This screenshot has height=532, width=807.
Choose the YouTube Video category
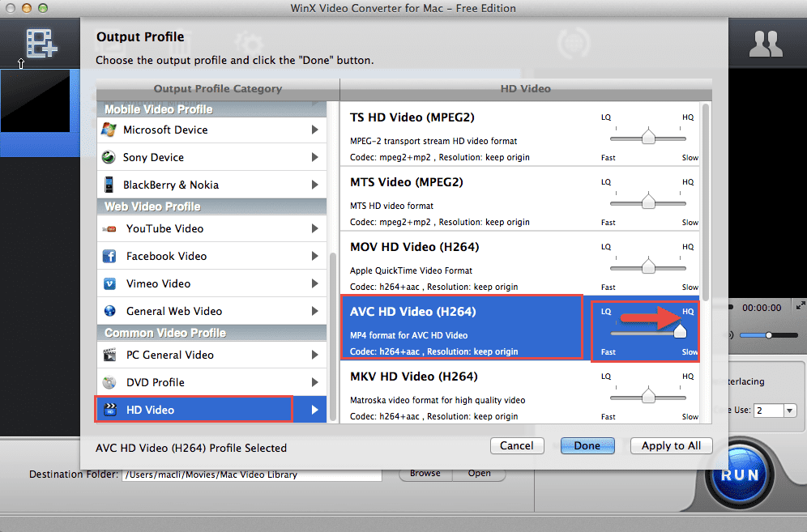211,228
